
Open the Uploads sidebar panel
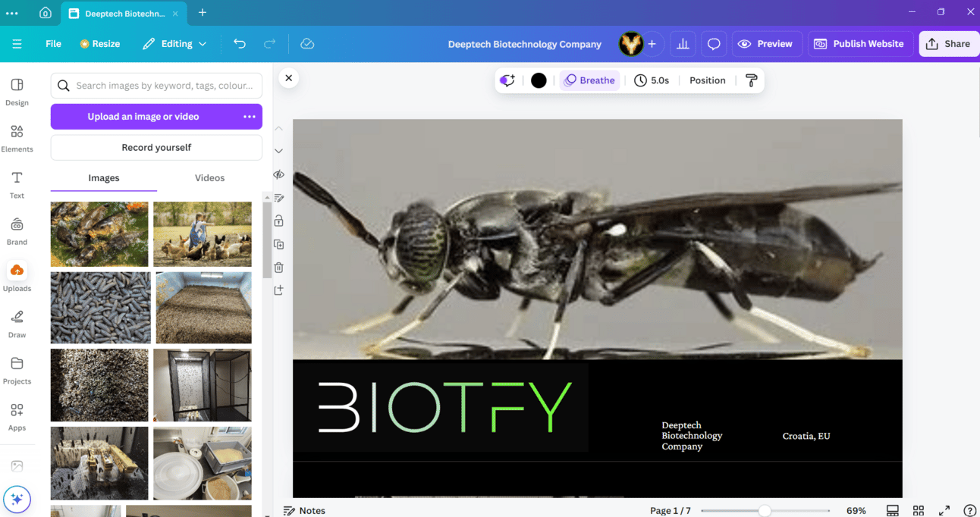point(17,277)
